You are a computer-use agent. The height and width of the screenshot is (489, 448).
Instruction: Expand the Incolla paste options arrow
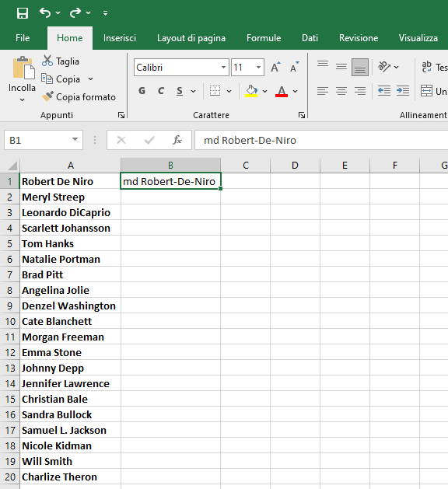pos(22,100)
